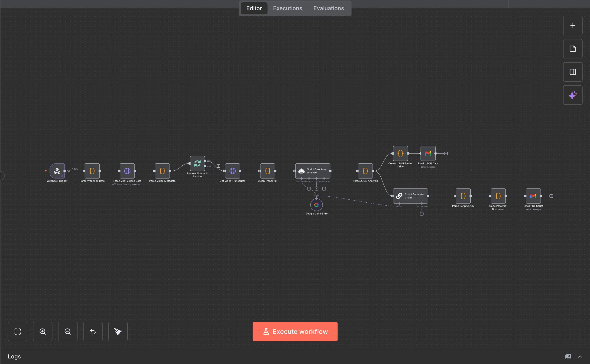590x364 pixels.
Task: Switch to the Evaluations tab
Action: coord(328,8)
